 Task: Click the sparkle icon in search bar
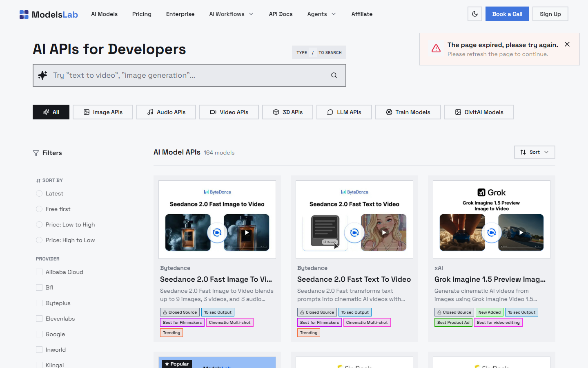[42, 75]
